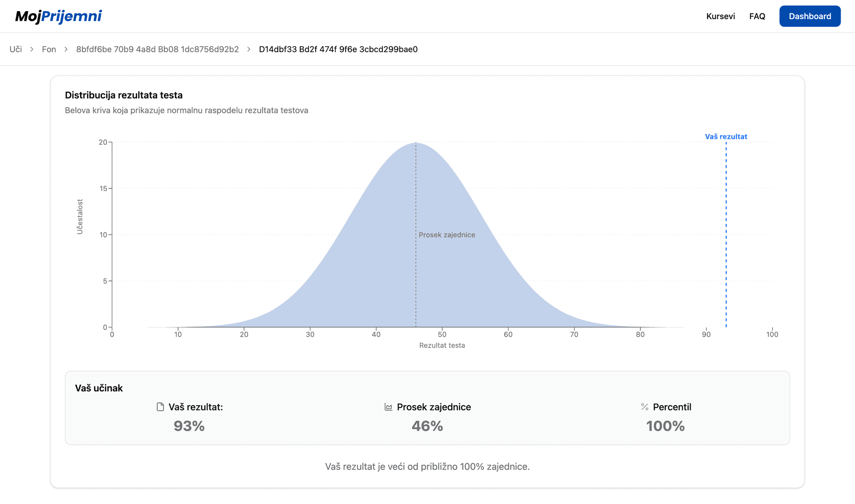Screen dimensions: 855x504
Task: Click the percent icon beside Percentil
Action: click(x=644, y=407)
